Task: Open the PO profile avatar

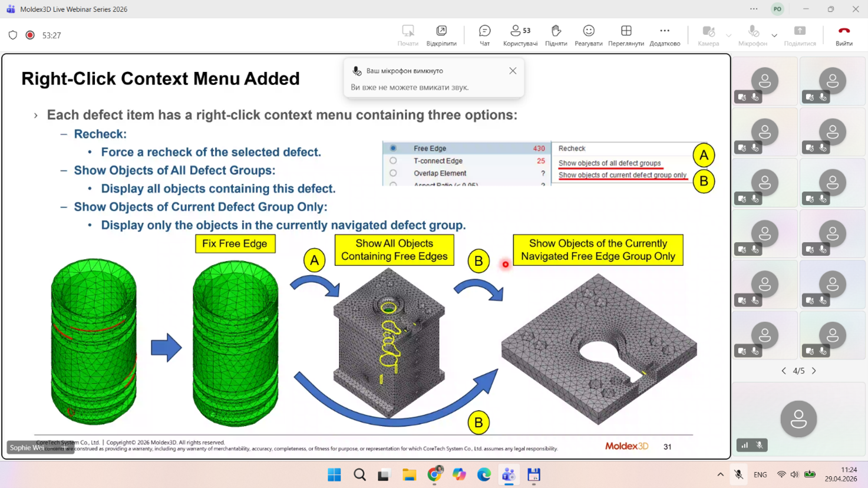Action: 778,9
